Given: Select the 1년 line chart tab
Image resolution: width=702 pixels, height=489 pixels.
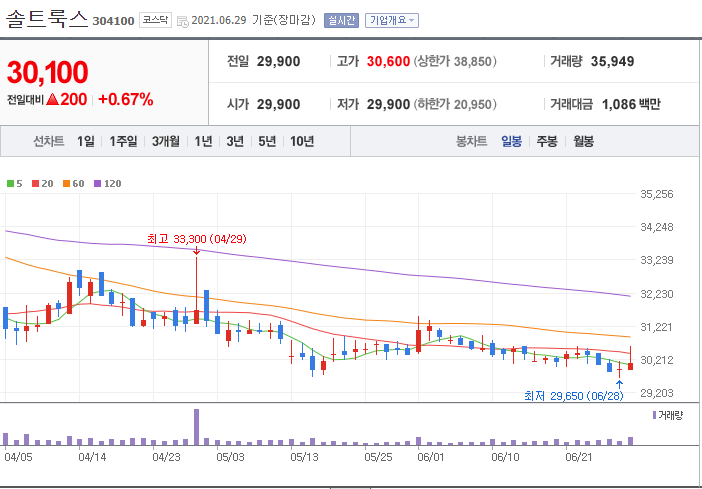Looking at the screenshot, I should point(203,142).
